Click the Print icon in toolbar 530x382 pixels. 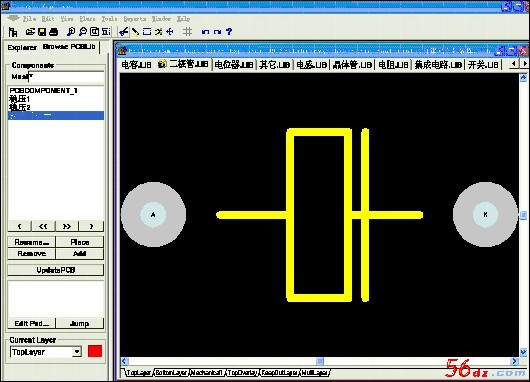(54, 32)
